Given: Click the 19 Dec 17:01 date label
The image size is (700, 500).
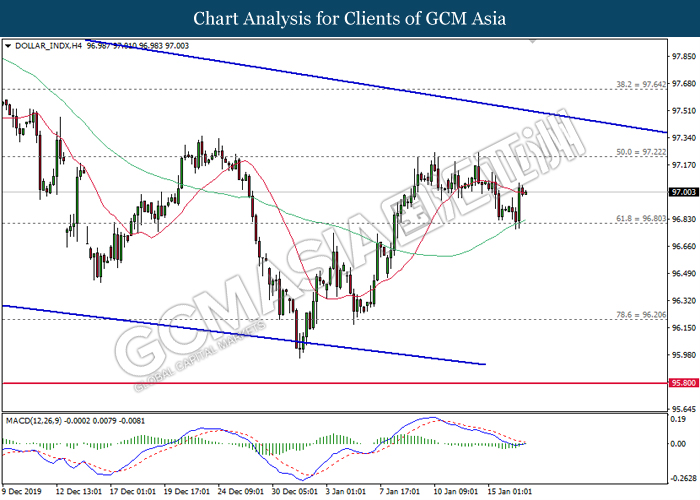Looking at the screenshot, I should tap(187, 491).
